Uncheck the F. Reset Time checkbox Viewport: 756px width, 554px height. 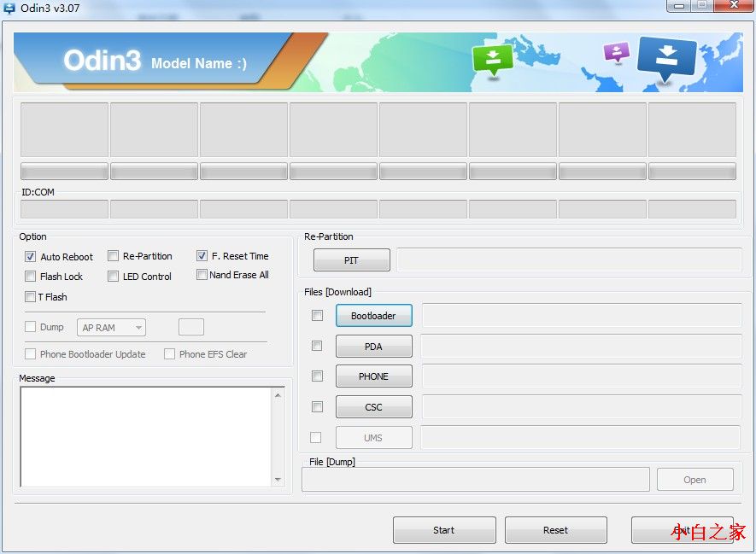tap(202, 256)
